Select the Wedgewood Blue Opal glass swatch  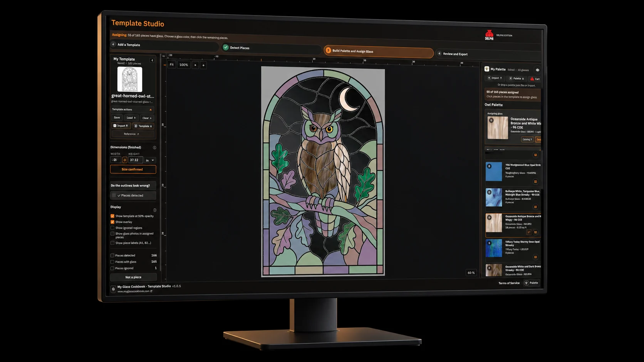click(494, 172)
